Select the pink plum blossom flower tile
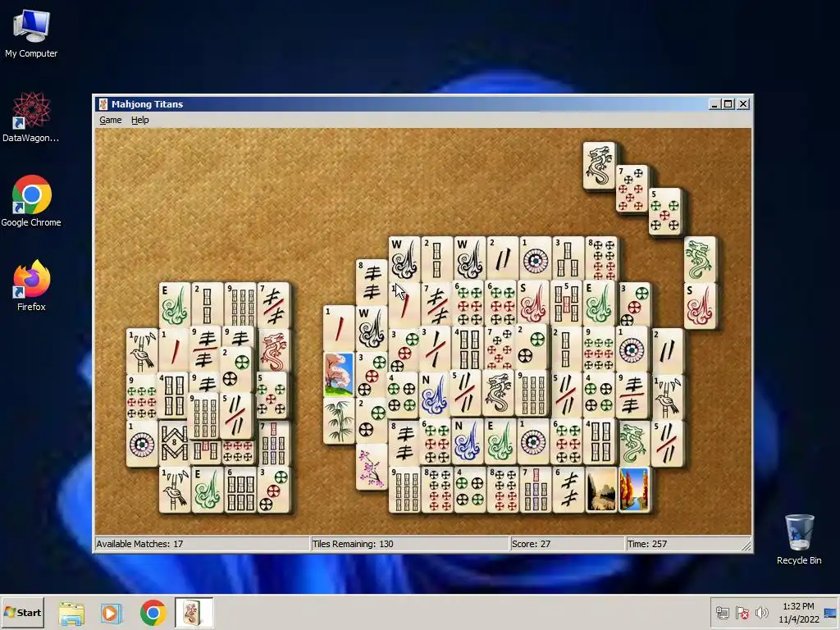The width and height of the screenshot is (840, 630). click(372, 466)
